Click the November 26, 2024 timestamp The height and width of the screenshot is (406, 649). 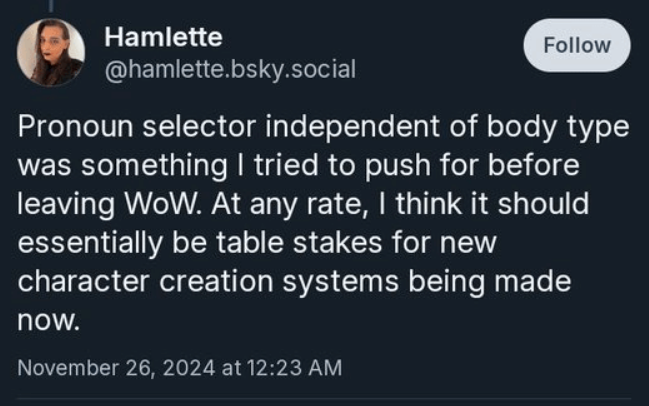coord(180,368)
